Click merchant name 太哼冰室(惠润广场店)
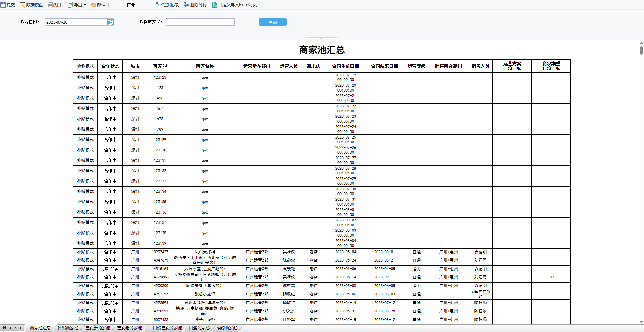This screenshot has height=332, width=644. 205,269
